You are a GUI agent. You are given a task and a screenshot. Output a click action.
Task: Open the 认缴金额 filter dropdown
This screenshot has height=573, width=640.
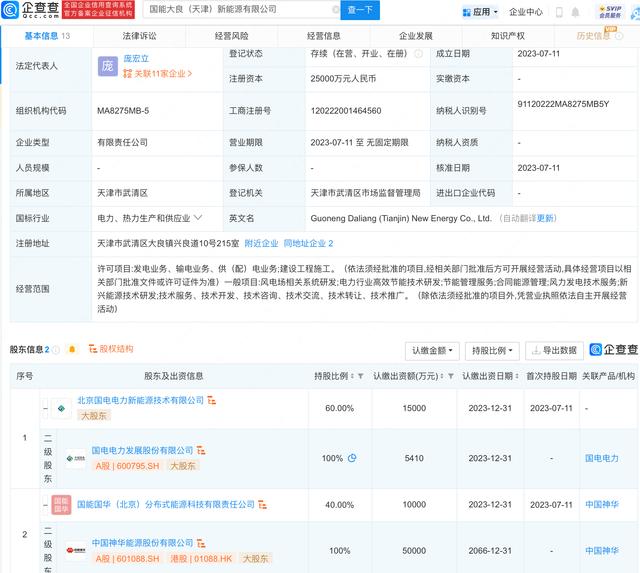432,350
